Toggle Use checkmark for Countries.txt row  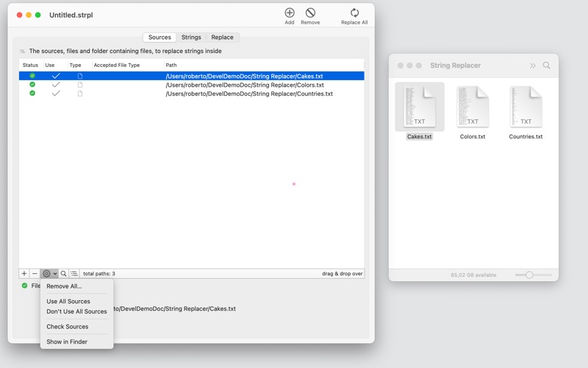click(56, 93)
